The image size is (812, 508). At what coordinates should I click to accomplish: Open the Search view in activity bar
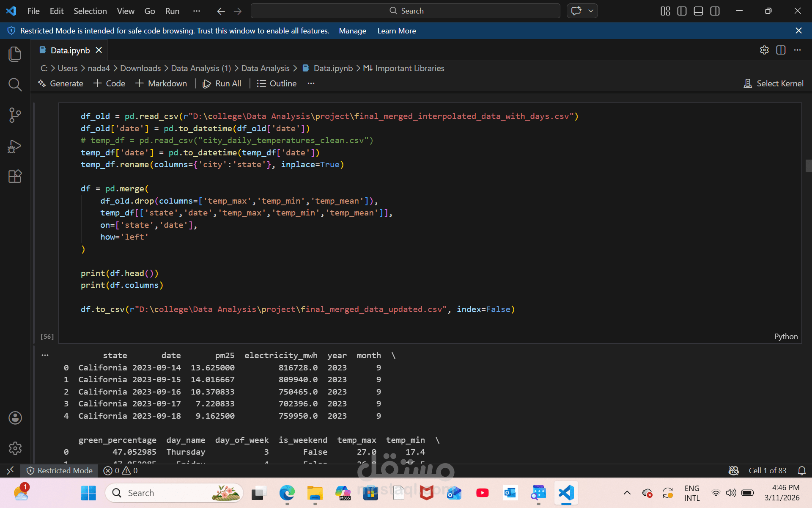tap(15, 84)
